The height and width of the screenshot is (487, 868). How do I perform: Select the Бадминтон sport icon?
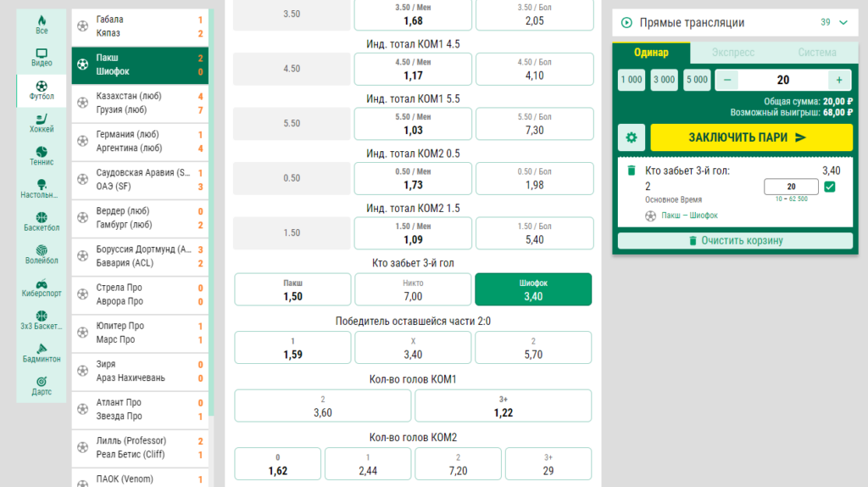(x=42, y=349)
